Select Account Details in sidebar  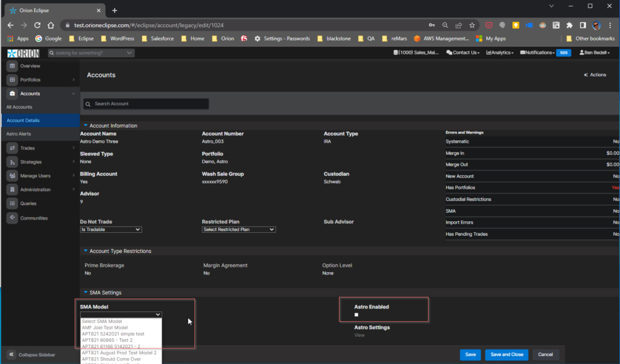pos(41,120)
